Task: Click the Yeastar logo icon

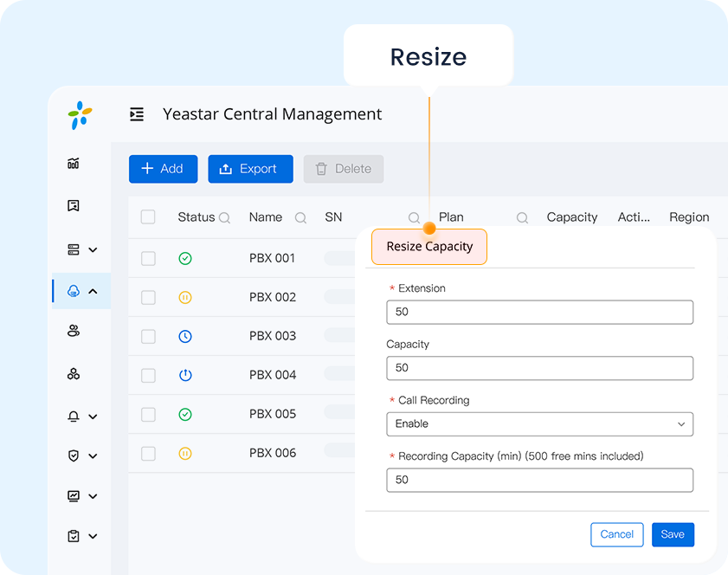Action: (80, 114)
